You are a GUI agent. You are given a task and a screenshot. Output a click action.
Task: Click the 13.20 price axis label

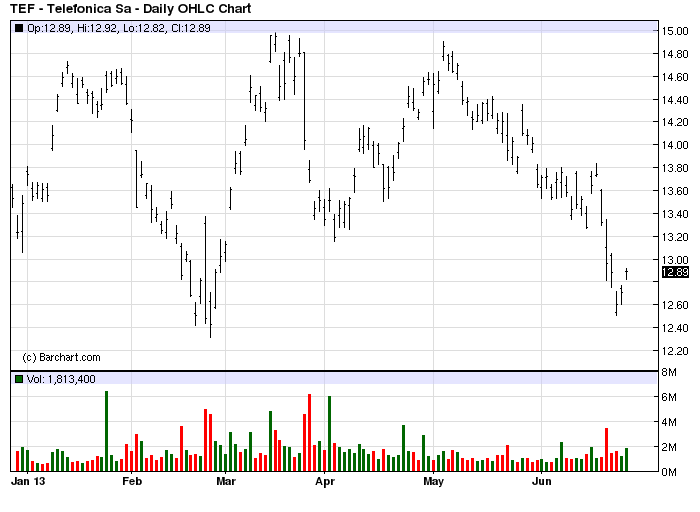tap(675, 237)
